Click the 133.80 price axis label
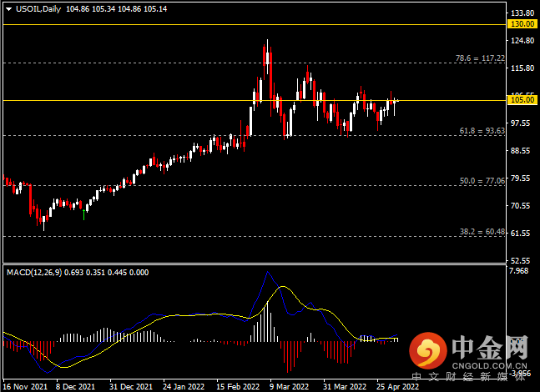This screenshot has height=392, width=540. (522, 13)
